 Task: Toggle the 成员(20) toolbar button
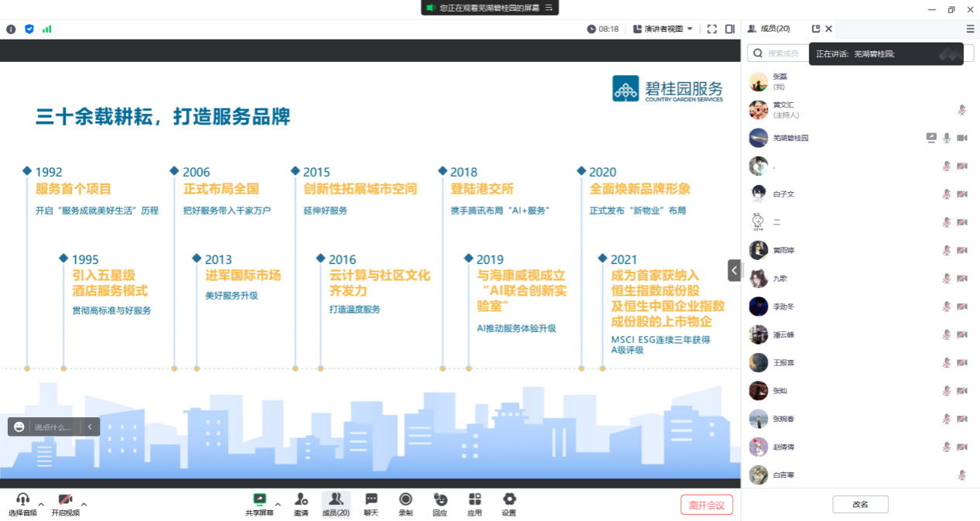[x=336, y=503]
